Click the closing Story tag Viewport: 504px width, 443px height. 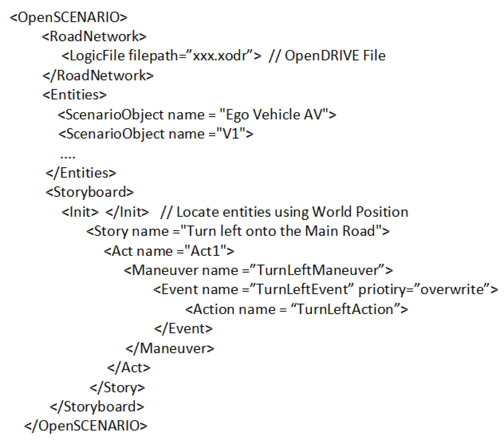(117, 387)
